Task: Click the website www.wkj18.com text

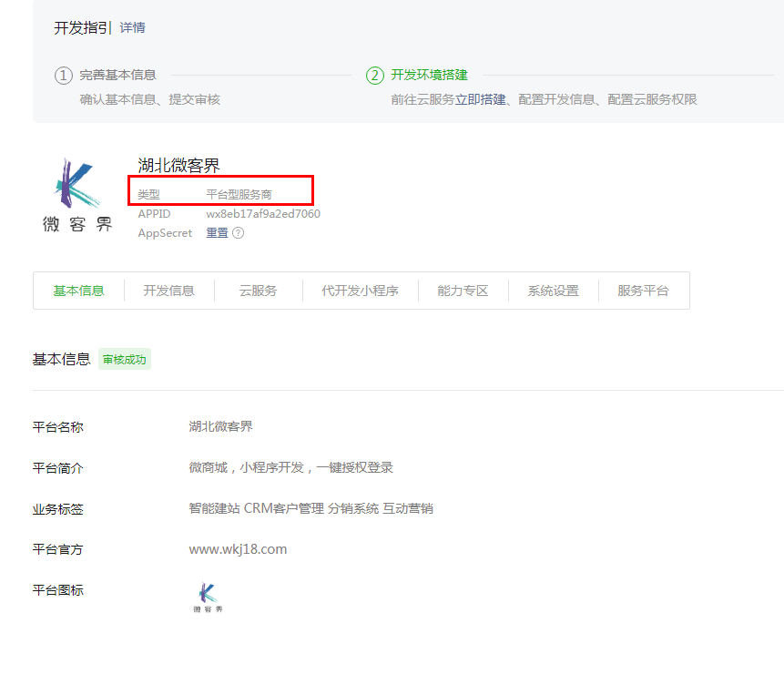Action: 238,549
